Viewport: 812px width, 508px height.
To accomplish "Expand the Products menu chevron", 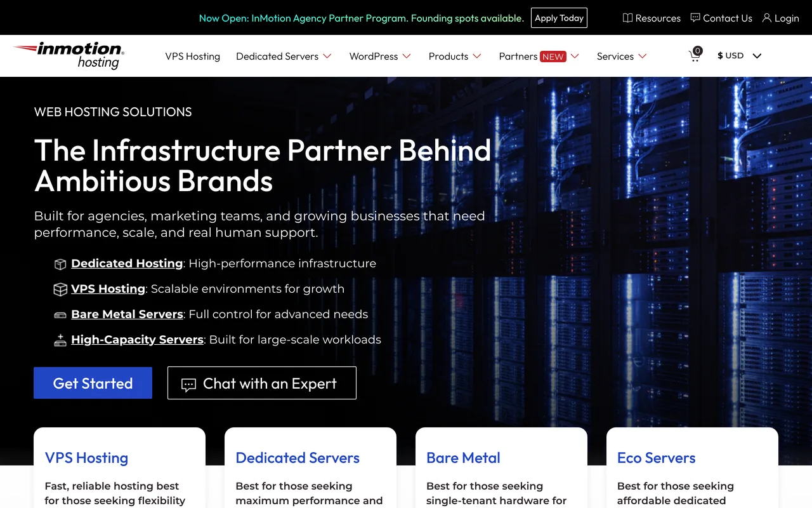I will [x=477, y=56].
